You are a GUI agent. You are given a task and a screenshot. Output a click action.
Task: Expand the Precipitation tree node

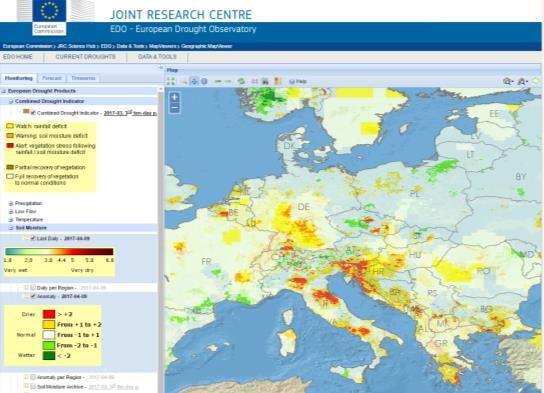coord(11,203)
